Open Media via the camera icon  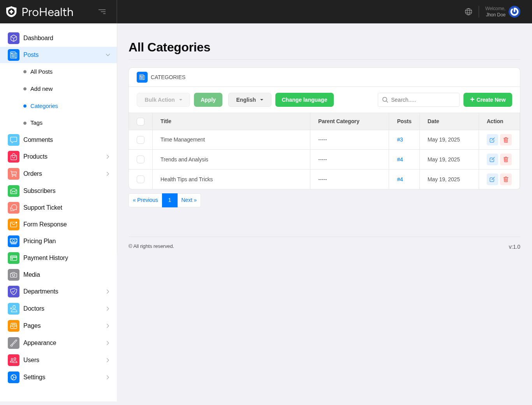point(14,275)
